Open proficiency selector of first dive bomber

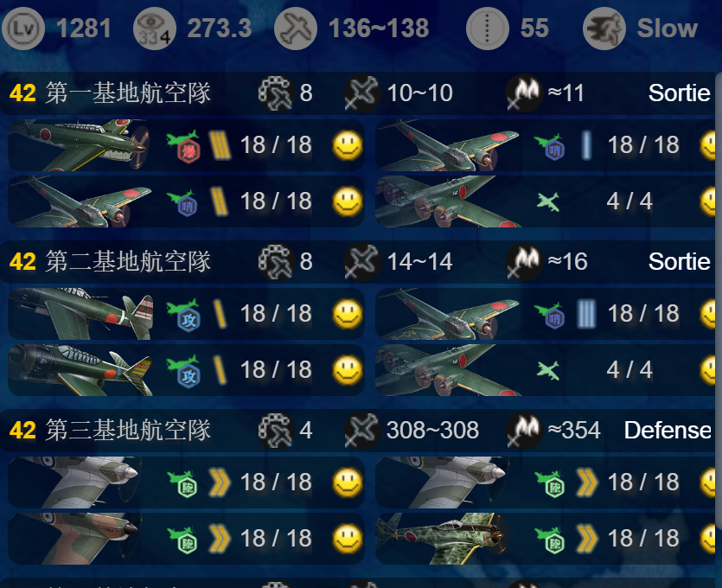click(x=220, y=145)
